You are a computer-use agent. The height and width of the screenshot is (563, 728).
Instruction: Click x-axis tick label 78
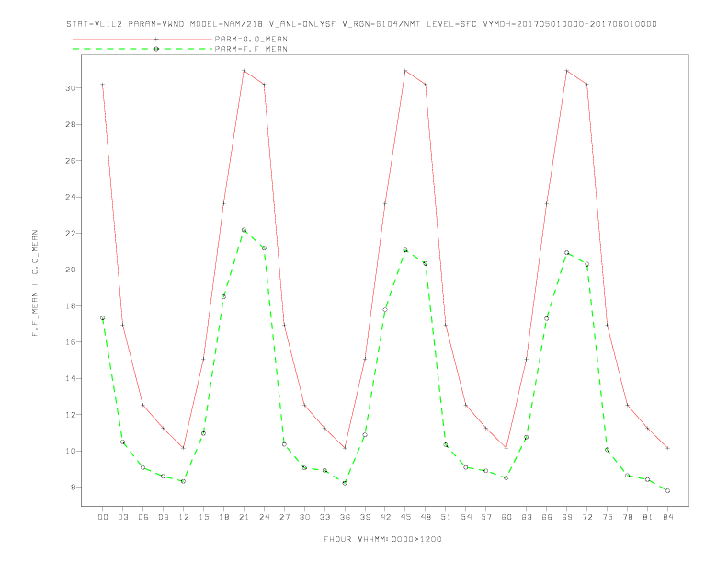point(628,517)
